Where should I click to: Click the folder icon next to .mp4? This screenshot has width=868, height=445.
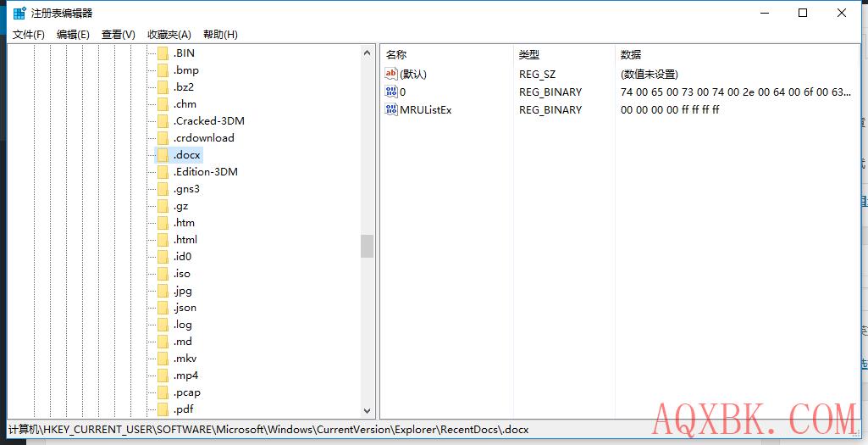[x=163, y=375]
